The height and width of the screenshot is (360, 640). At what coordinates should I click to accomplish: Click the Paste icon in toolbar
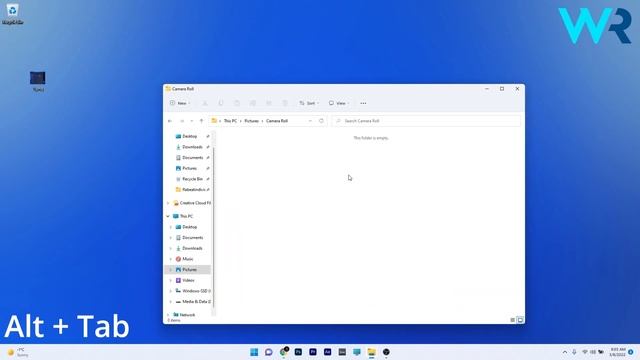point(237,103)
